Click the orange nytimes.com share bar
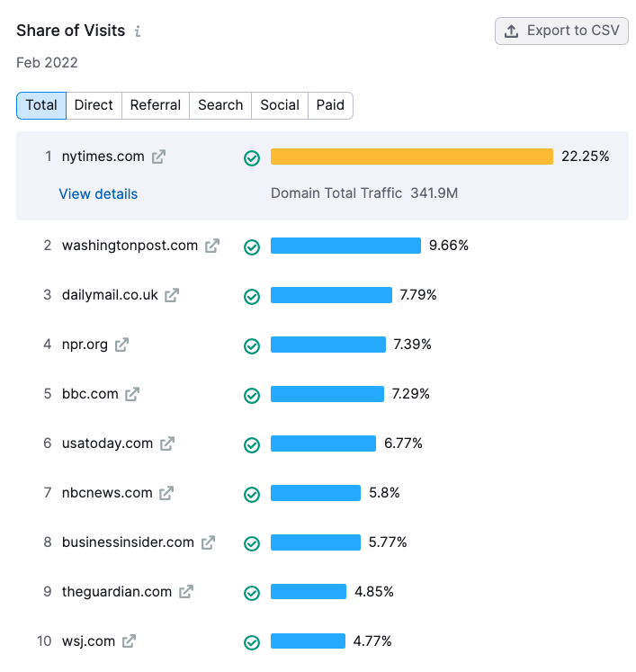 coord(412,157)
